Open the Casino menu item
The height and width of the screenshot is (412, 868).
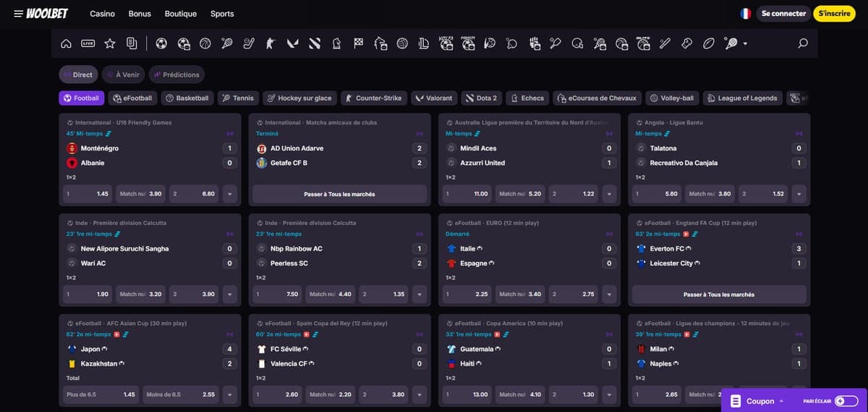click(102, 14)
